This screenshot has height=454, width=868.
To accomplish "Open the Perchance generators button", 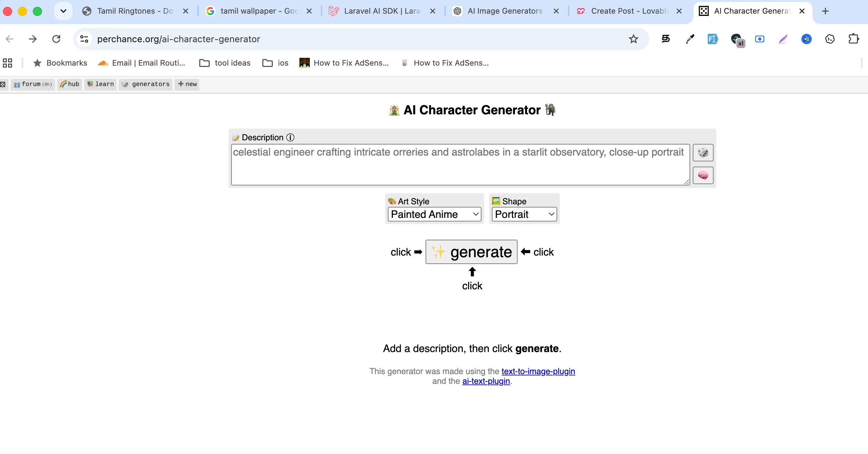I will pyautogui.click(x=146, y=84).
